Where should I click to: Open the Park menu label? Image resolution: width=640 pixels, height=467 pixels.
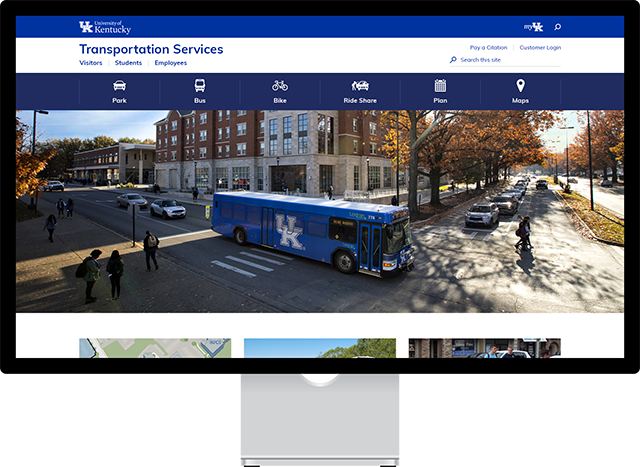click(119, 100)
